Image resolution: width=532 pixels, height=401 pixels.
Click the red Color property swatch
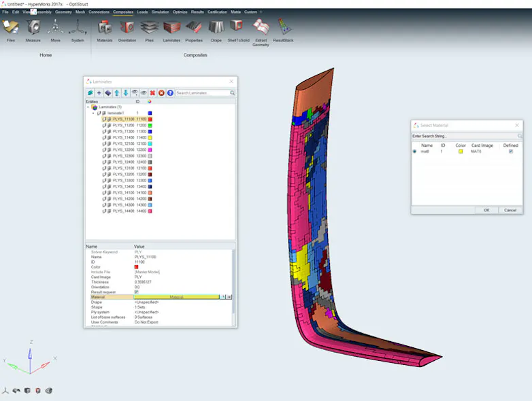coord(136,267)
